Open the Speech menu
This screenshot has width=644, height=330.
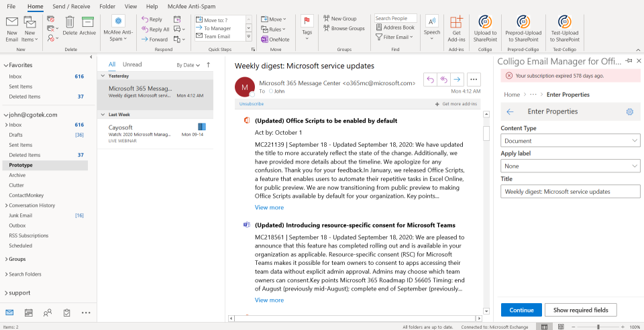tap(431, 28)
